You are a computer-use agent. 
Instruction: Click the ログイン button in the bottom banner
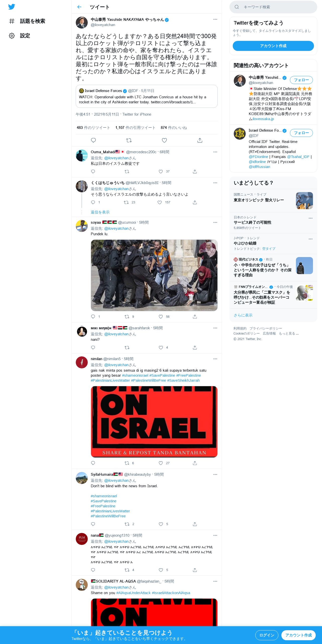pos(267,635)
